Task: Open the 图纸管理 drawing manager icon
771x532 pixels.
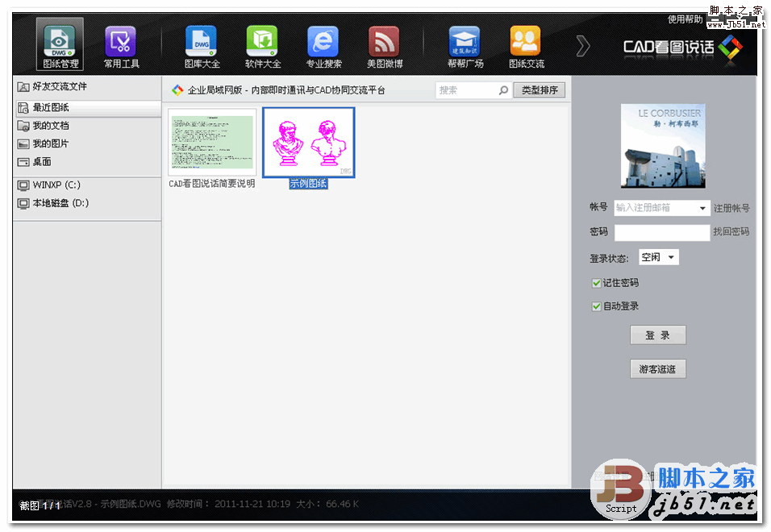Action: pos(60,45)
